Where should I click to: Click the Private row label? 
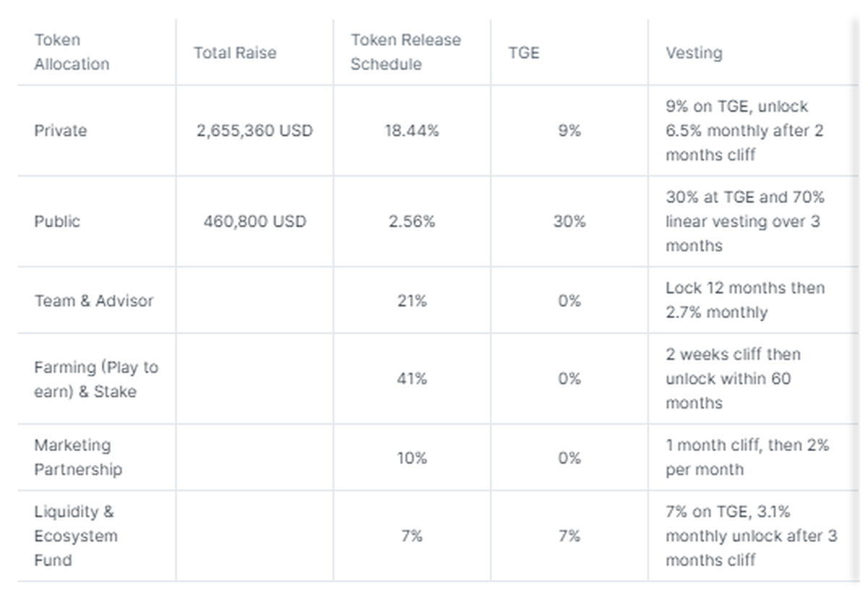tap(60, 131)
